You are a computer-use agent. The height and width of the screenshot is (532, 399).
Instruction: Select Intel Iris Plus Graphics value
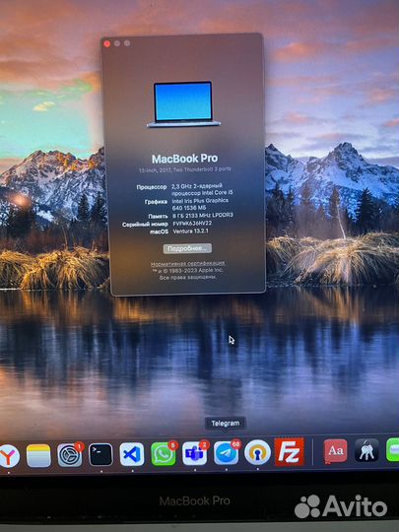[200, 204]
